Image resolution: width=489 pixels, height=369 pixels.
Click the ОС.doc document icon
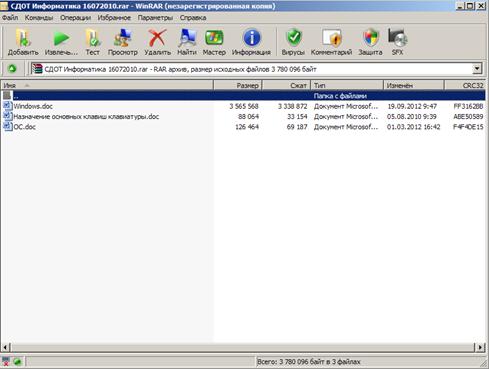tap(7, 127)
